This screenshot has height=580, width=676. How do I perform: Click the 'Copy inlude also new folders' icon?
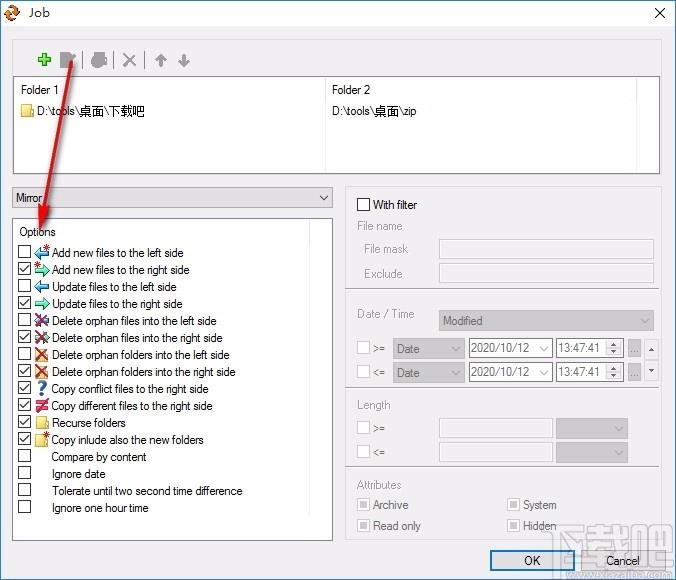(42, 439)
